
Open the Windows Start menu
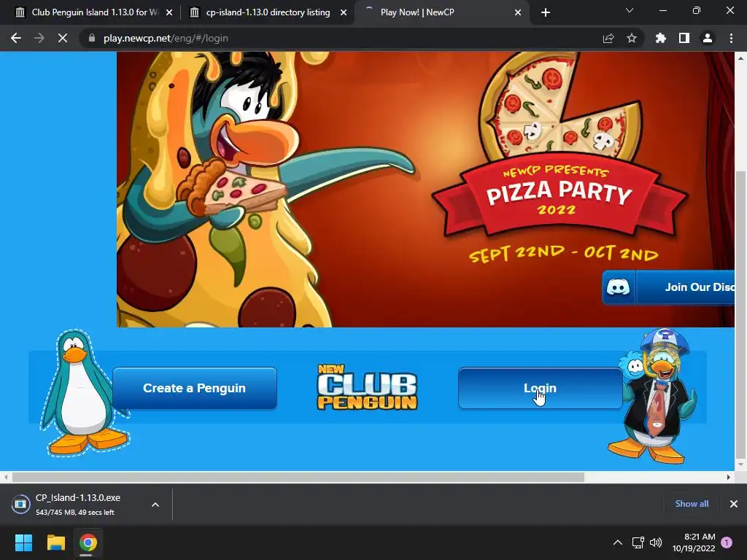click(23, 542)
